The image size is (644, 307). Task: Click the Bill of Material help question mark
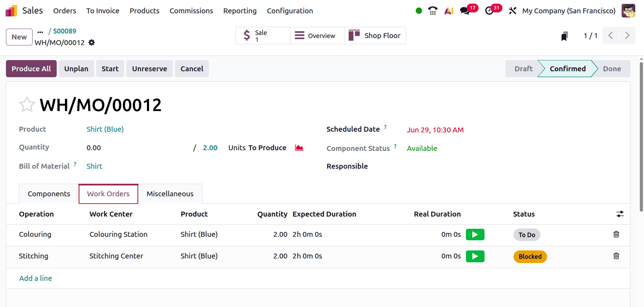[75, 164]
